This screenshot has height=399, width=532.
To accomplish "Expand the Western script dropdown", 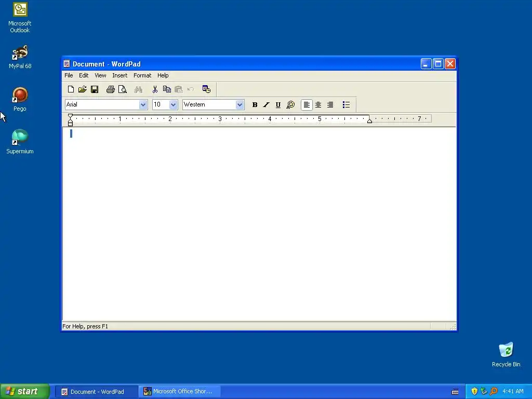I will tap(240, 104).
